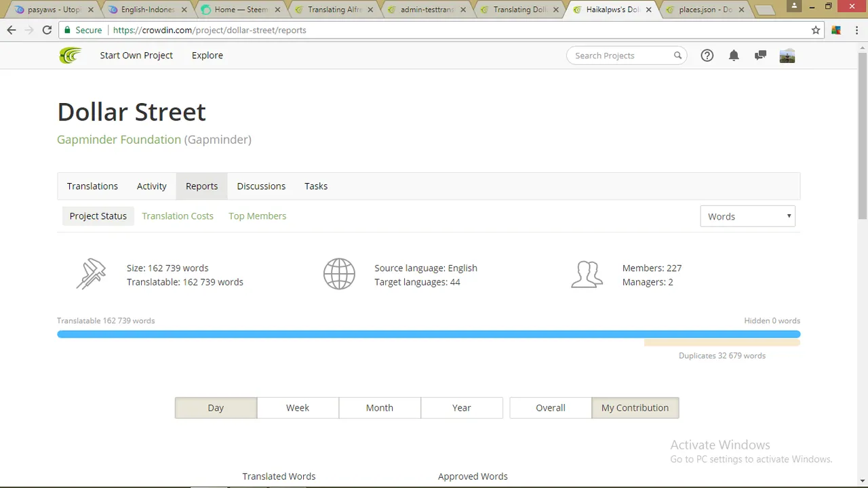Switch to Overall contribution view

pyautogui.click(x=551, y=408)
